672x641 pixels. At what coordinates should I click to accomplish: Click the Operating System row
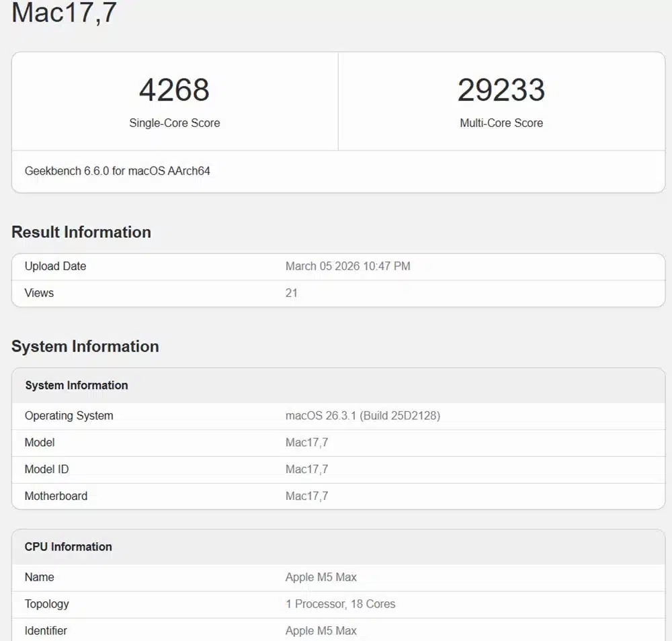pos(69,416)
